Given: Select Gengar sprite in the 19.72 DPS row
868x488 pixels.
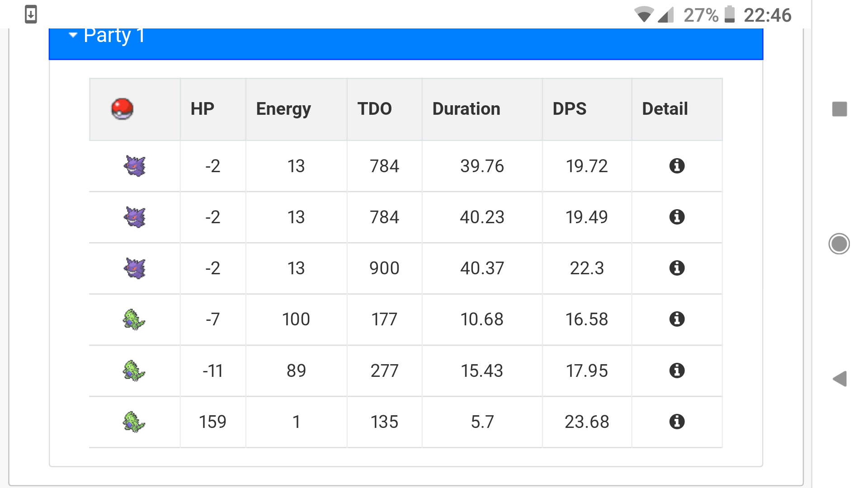Looking at the screenshot, I should 135,166.
